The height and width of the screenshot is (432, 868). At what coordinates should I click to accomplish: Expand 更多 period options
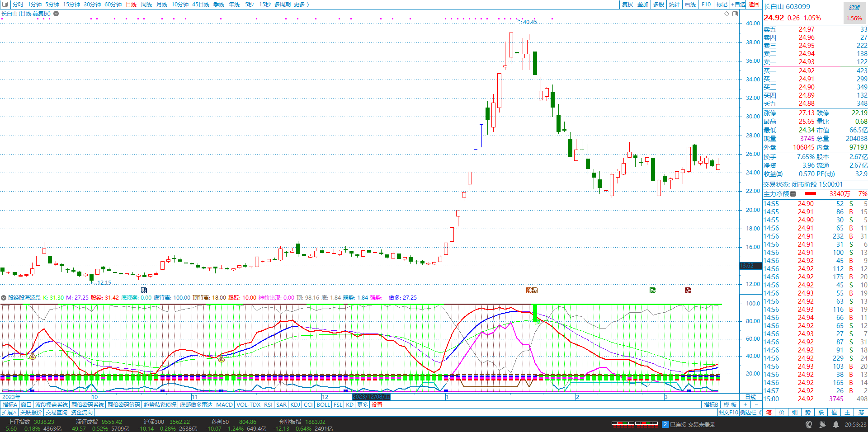point(301,4)
